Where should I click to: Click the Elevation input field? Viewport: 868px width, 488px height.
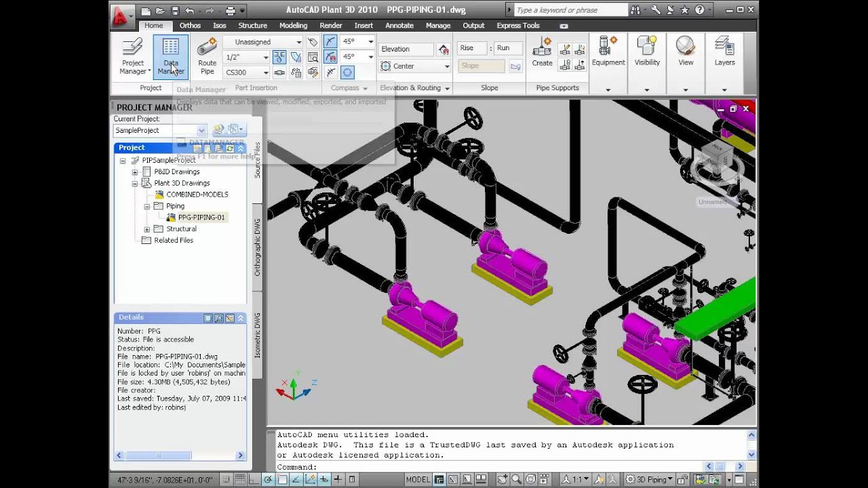click(x=406, y=49)
